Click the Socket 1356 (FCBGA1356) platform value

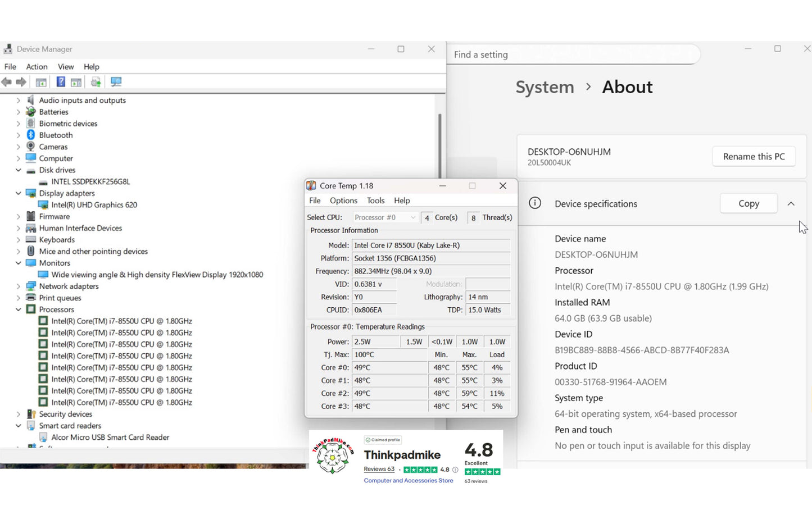431,258
